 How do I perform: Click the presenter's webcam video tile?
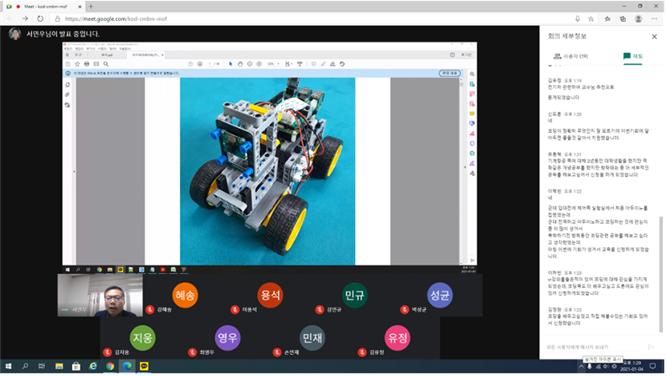[x=100, y=295]
